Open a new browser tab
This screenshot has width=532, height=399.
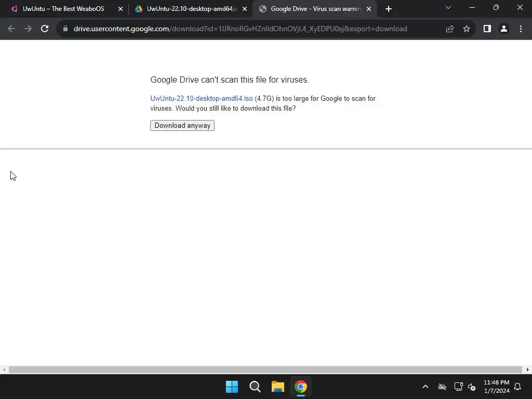pos(389,9)
